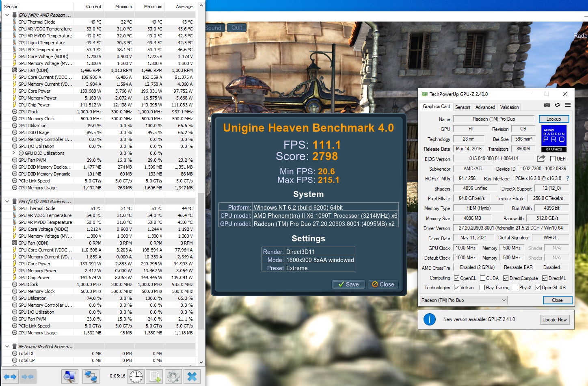588x386 pixels.
Task: Open the Advanced tab in GPU-Z
Action: click(485, 107)
